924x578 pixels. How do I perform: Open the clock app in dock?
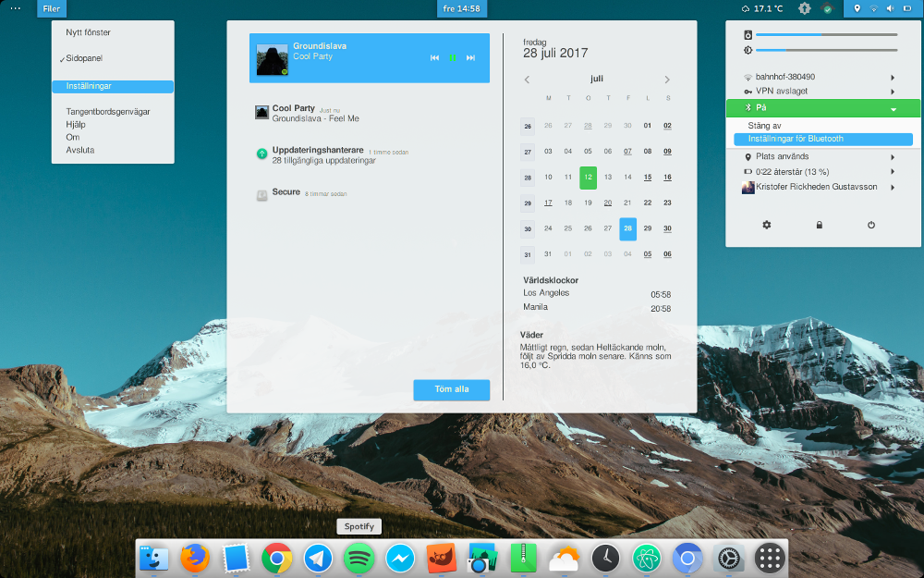[x=605, y=558]
